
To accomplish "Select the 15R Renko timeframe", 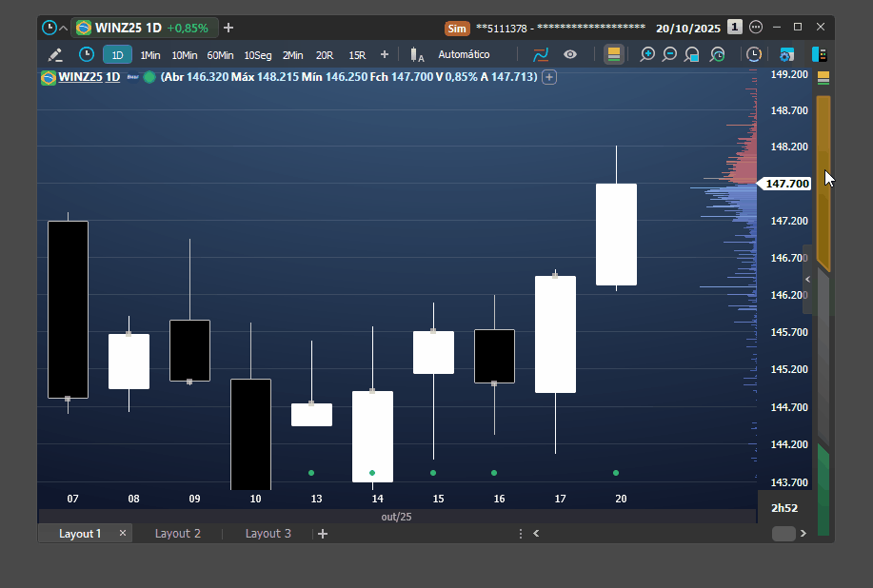I will tap(357, 55).
